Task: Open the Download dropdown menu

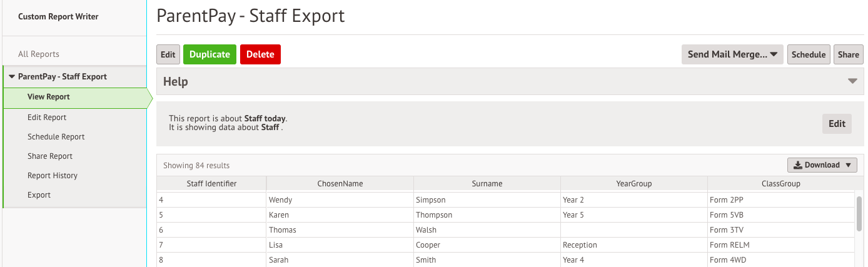Action: click(822, 165)
